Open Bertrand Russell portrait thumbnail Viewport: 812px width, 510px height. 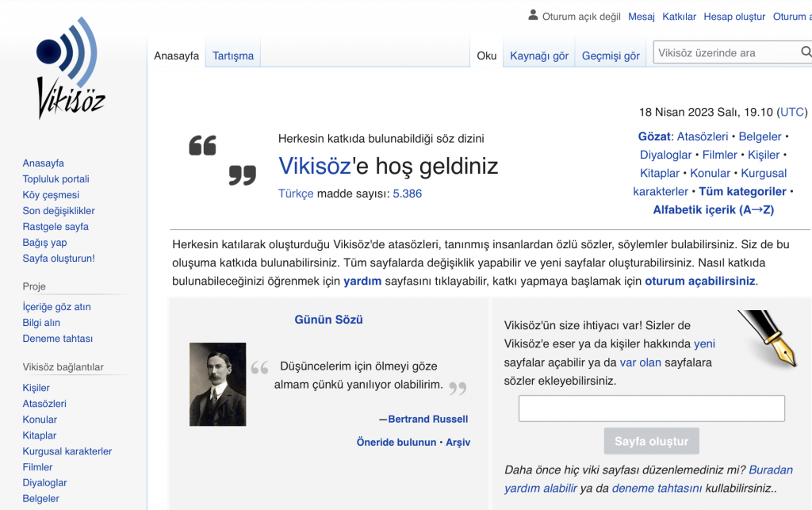point(218,385)
